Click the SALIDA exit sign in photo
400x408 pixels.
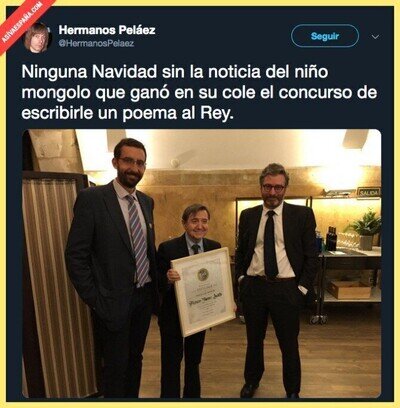pyautogui.click(x=368, y=192)
